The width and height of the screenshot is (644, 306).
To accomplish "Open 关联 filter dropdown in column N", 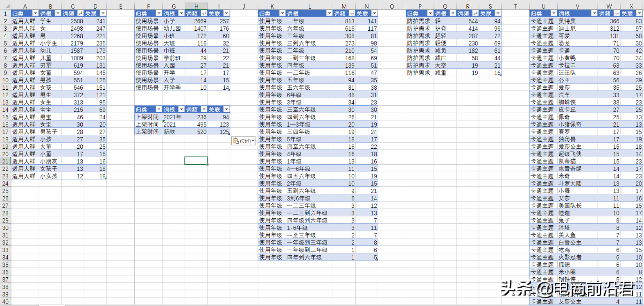I will tap(374, 14).
